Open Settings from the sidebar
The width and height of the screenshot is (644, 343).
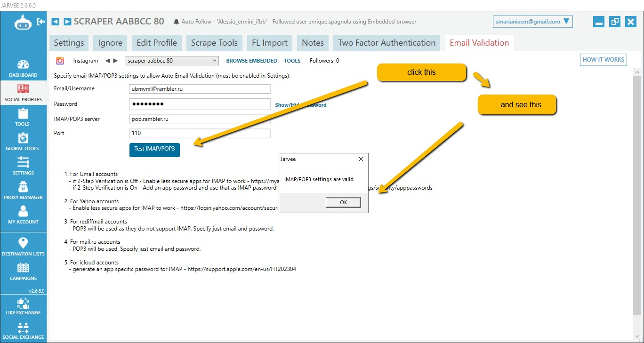23,167
